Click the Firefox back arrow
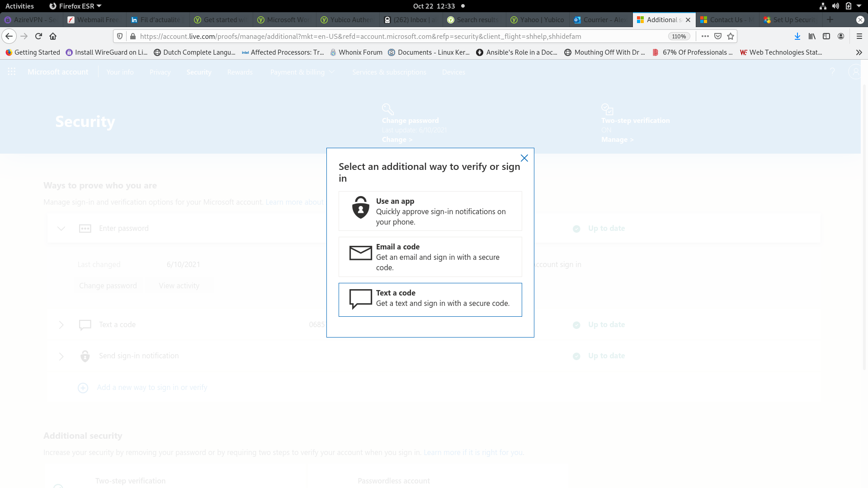This screenshot has width=868, height=488. tap(9, 36)
